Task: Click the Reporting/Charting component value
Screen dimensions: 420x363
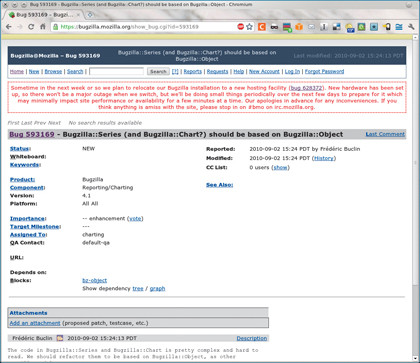Action: pyautogui.click(x=108, y=187)
